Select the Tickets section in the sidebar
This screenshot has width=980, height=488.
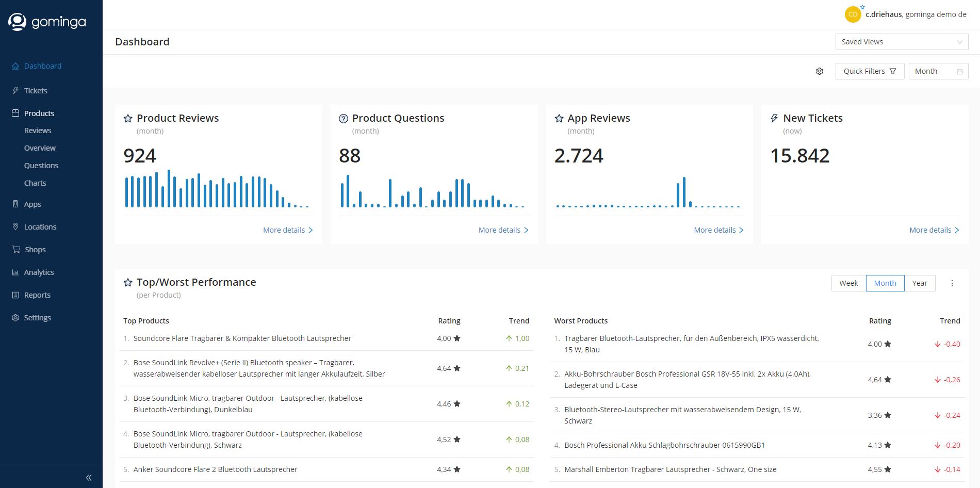35,90
